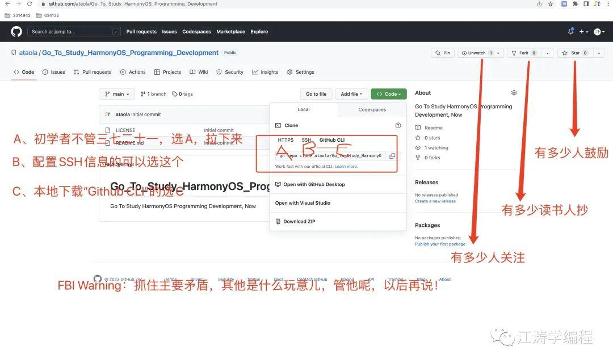This screenshot has width=613, height=364.
Task: Choose the HTTPS clone option
Action: (x=285, y=140)
